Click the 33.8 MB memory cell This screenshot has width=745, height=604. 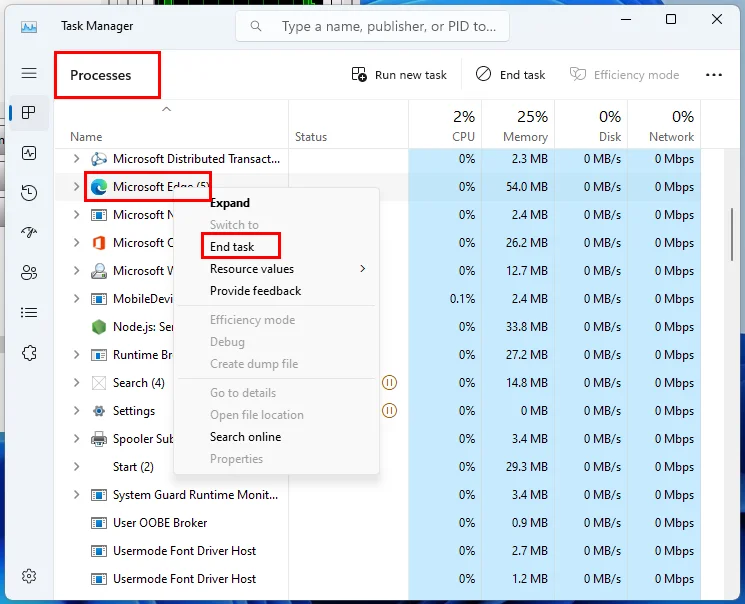(x=518, y=327)
